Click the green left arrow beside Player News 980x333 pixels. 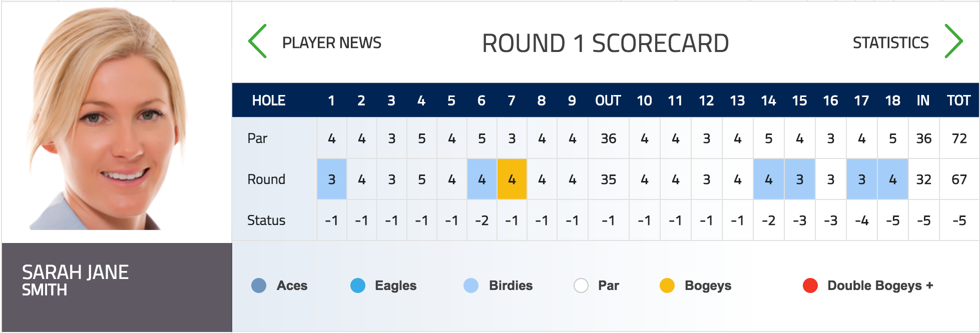tap(258, 41)
